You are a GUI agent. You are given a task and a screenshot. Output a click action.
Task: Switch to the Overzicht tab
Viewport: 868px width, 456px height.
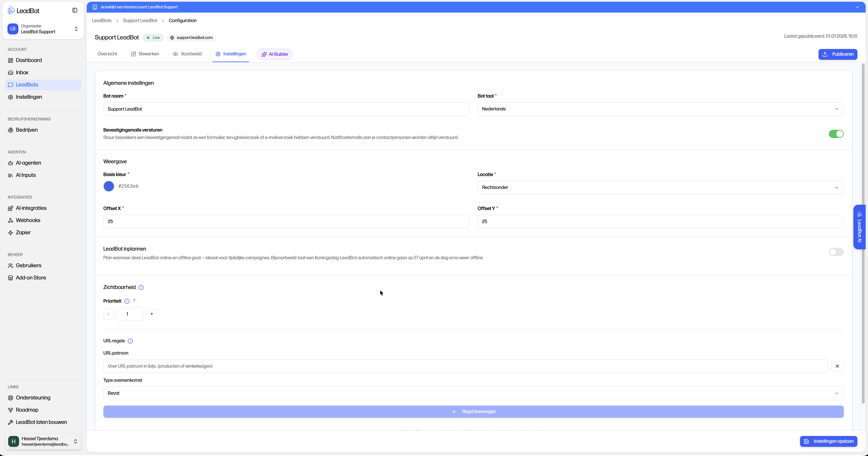click(x=107, y=54)
